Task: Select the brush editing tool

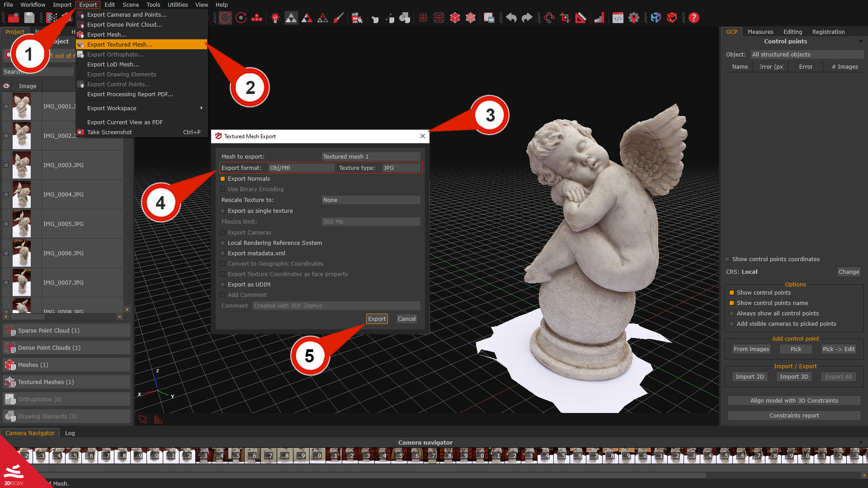Action: 339,18
